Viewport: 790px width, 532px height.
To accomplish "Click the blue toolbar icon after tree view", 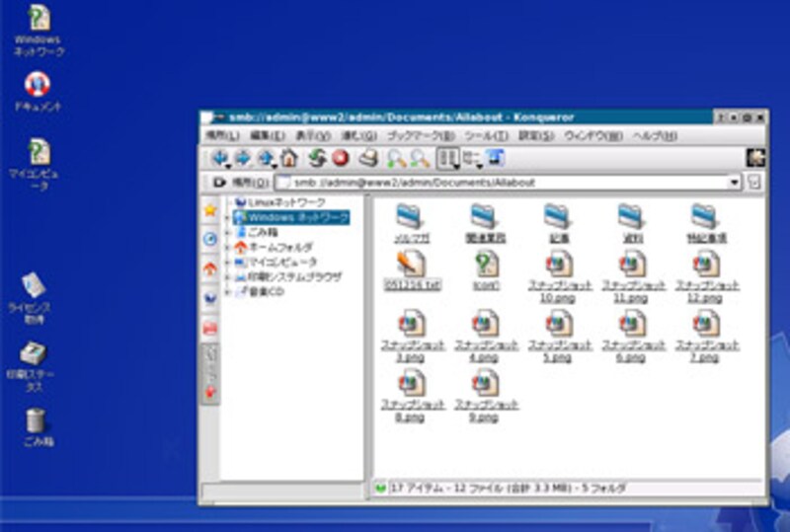I will 496,158.
